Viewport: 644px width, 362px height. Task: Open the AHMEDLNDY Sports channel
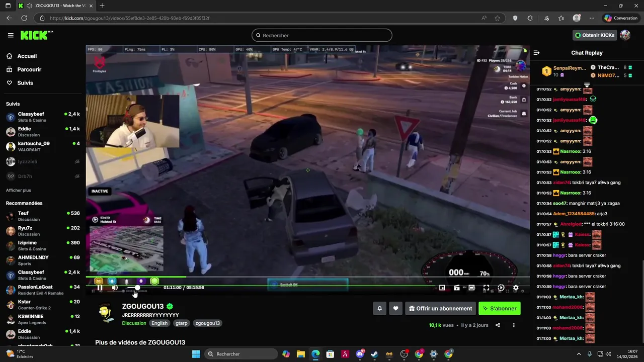coord(43,260)
